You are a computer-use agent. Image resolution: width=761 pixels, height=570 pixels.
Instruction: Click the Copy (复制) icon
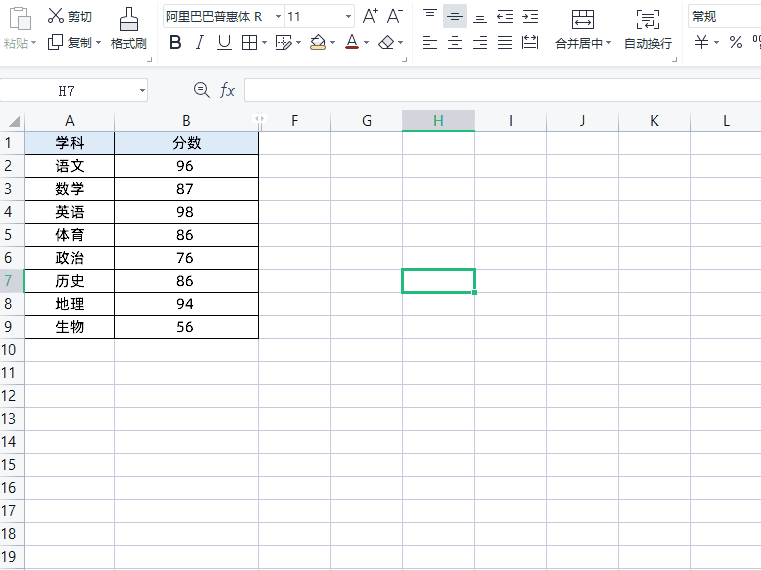click(x=55, y=42)
